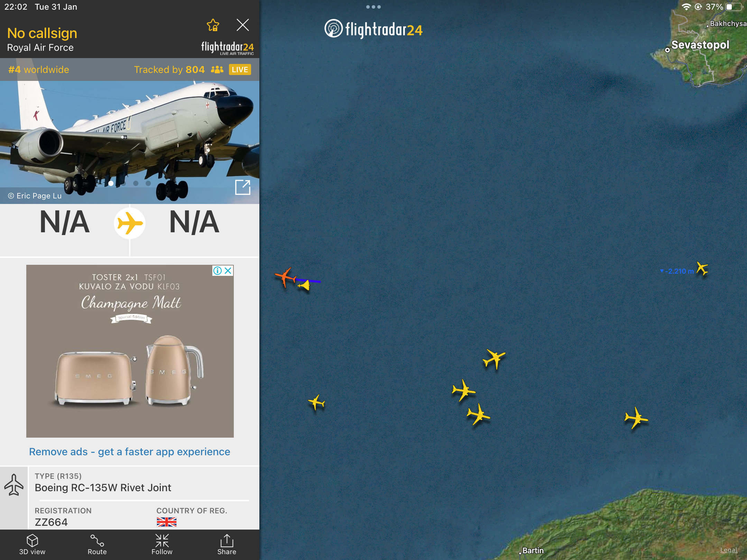The height and width of the screenshot is (560, 747).
Task: Close the flight details panel
Action: pos(243,25)
